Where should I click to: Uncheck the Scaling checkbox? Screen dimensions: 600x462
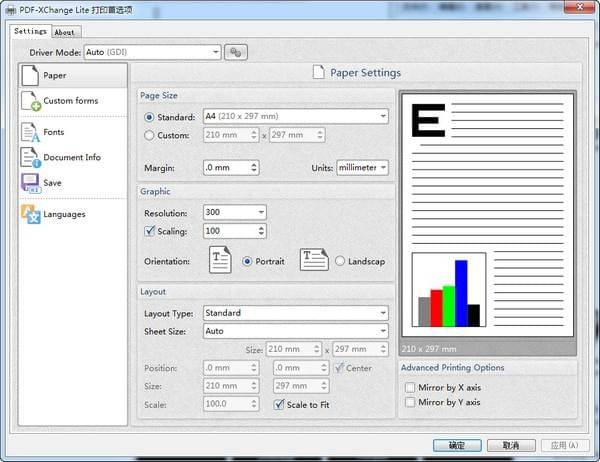pyautogui.click(x=150, y=231)
